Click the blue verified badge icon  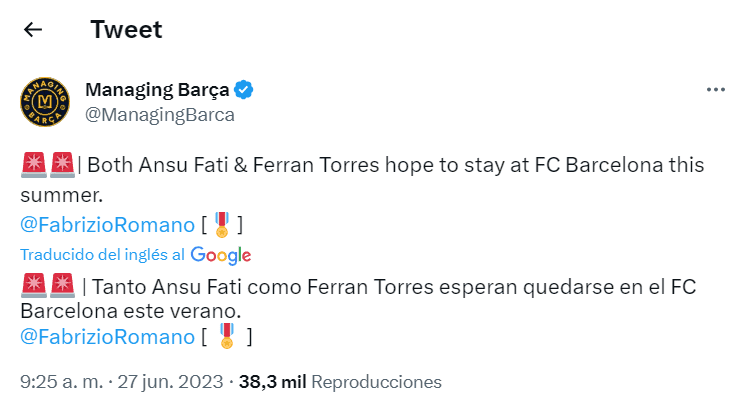[x=244, y=90]
